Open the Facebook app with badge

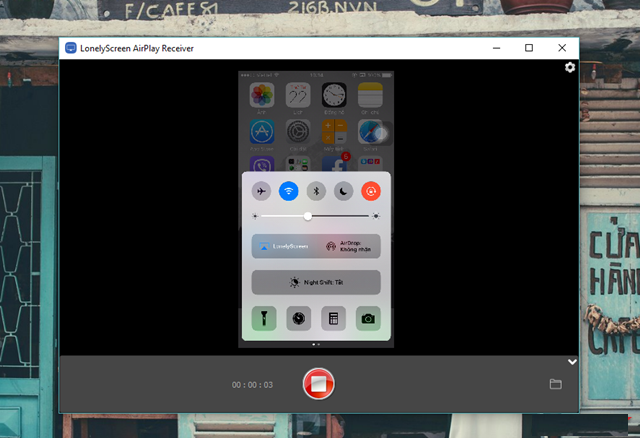pyautogui.click(x=335, y=163)
